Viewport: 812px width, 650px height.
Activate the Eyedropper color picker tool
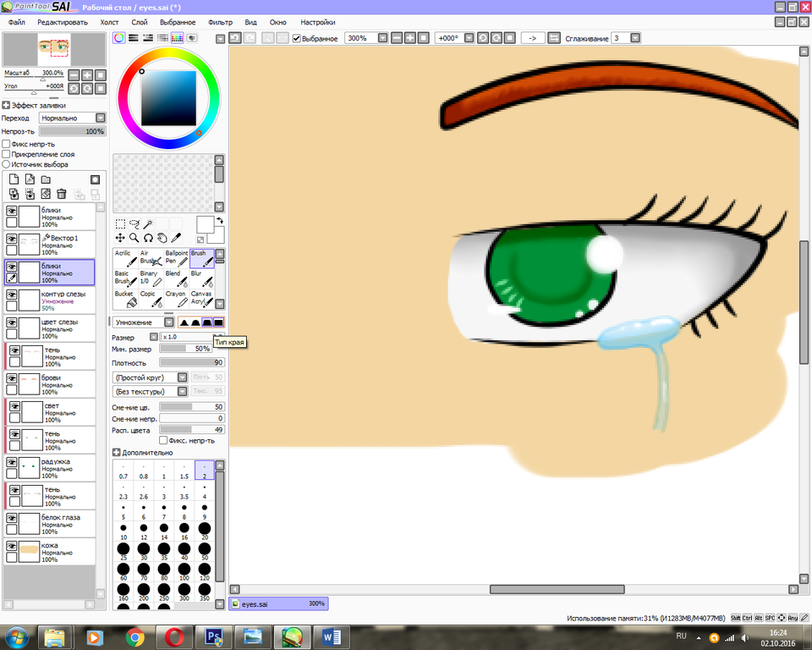[176, 238]
